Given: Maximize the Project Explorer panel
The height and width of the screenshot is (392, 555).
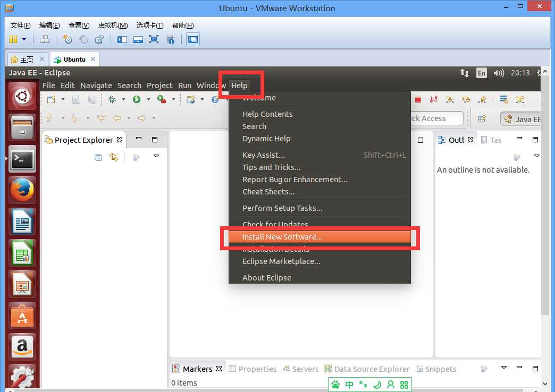Looking at the screenshot, I should pos(155,140).
